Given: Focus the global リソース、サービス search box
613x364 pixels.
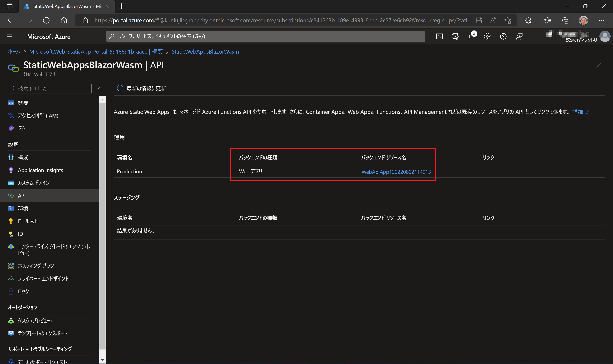Looking at the screenshot, I should [x=265, y=36].
